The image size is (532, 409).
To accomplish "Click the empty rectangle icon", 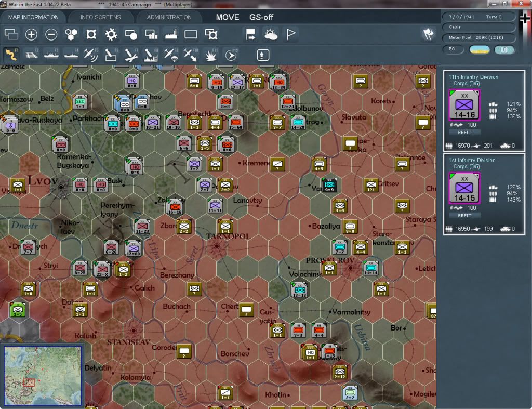I will point(191,34).
